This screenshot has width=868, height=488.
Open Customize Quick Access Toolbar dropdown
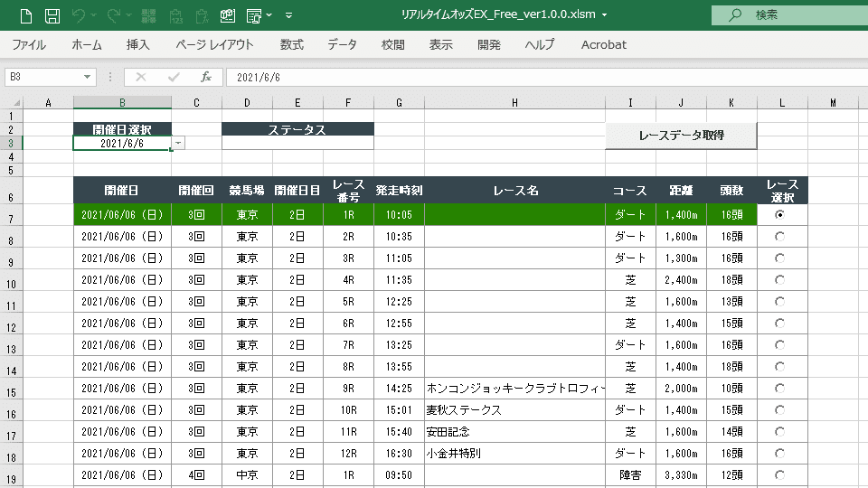tap(289, 15)
